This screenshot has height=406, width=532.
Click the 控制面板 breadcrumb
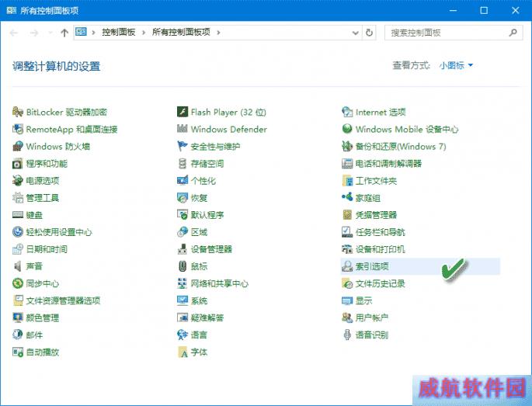point(119,33)
